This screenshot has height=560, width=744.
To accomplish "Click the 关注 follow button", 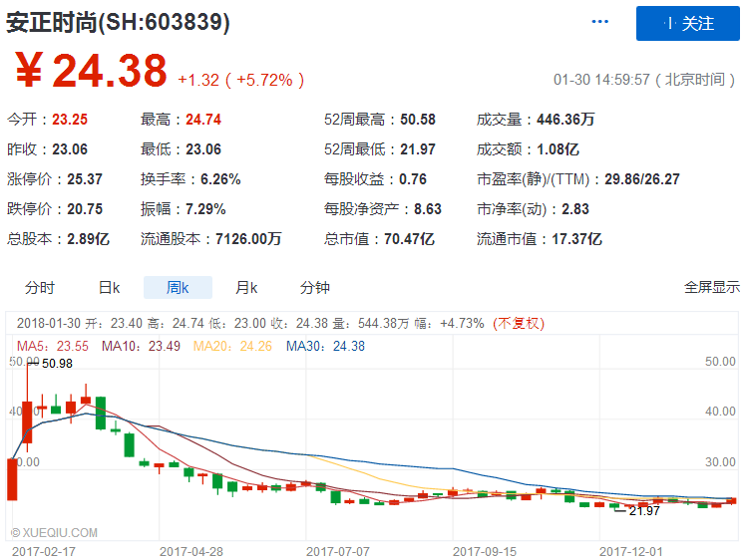I will pos(687,23).
